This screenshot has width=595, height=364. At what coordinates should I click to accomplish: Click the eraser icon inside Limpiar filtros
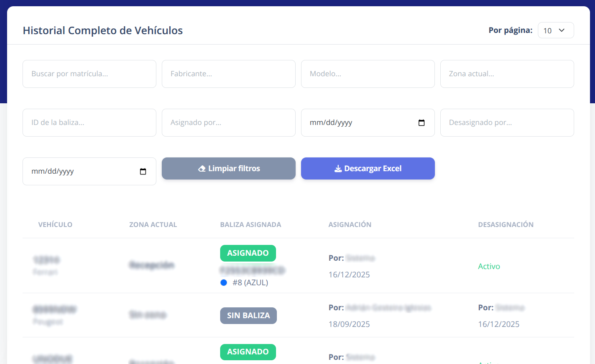point(201,168)
